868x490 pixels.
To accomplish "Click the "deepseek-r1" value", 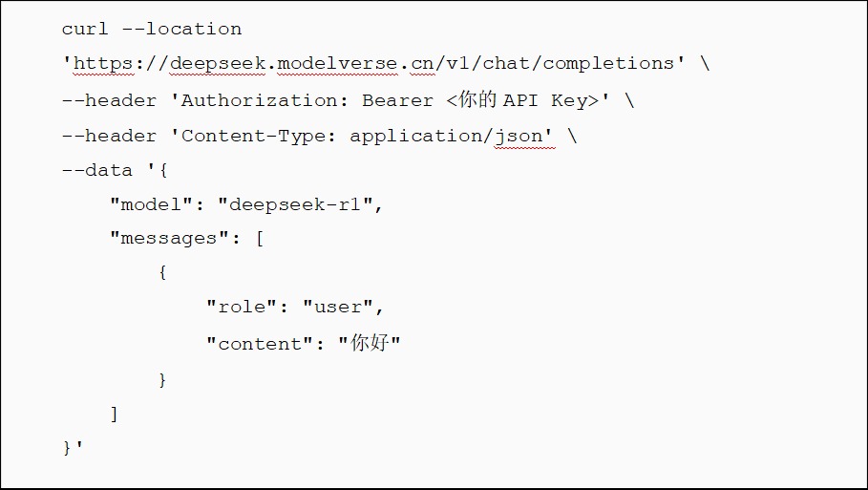I will 295,204.
